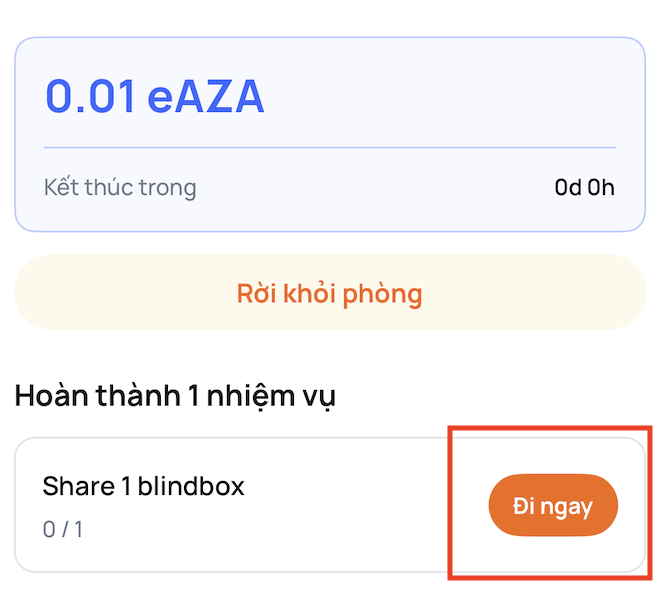The image size is (666, 612).
Task: Select the Hoàn thành 1 nhiệm vụ heading
Action: 175,396
